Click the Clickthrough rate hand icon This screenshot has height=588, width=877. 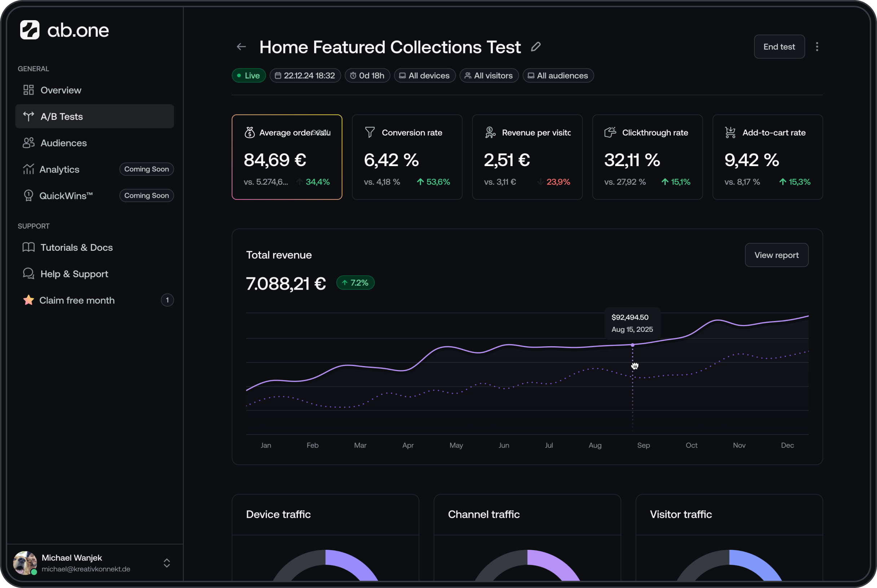click(610, 132)
